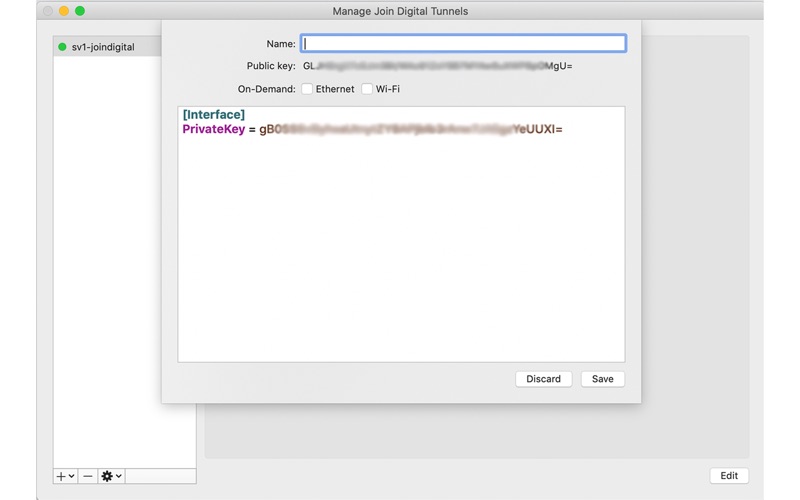Image resolution: width=800 pixels, height=500 pixels.
Task: Click the yellow minimize window button
Action: click(x=64, y=11)
